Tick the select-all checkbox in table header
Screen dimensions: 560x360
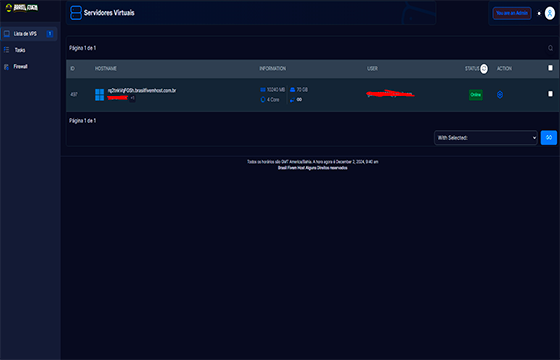[x=550, y=68]
